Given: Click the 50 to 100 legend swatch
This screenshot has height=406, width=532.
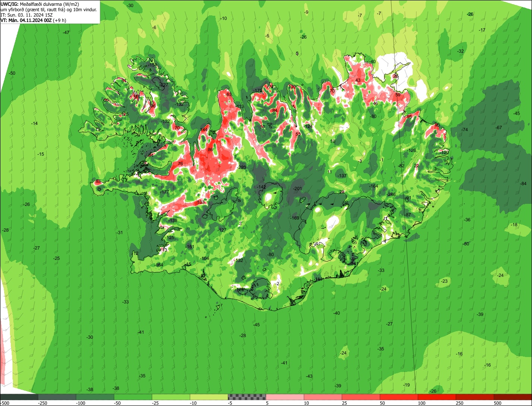Looking at the screenshot, I should click(399, 397).
